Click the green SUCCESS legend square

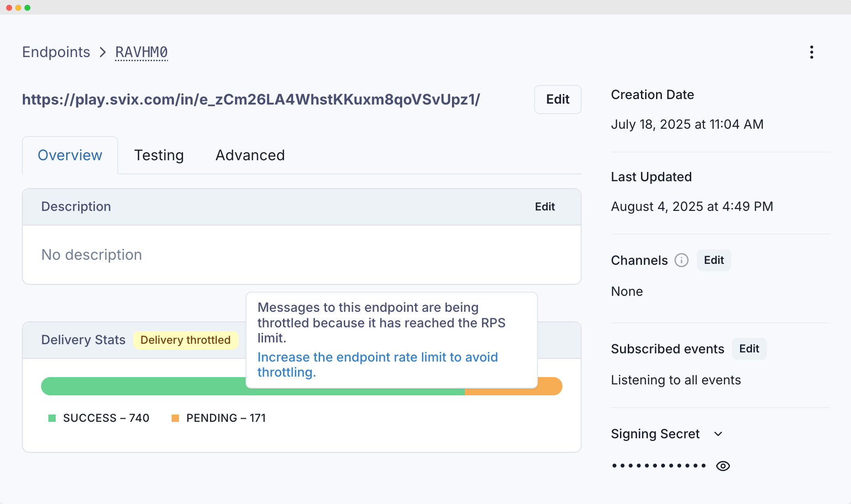pos(52,418)
